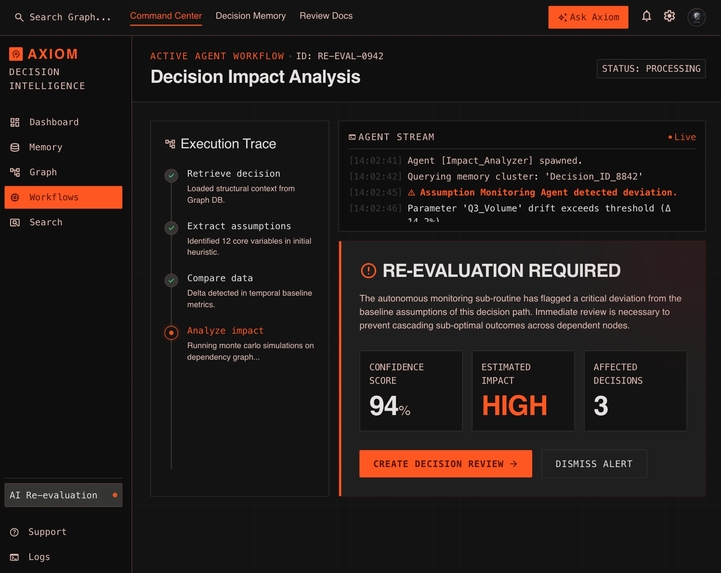The image size is (721, 573).
Task: Click the Impact_Analyzer spawned log line
Action: pyautogui.click(x=494, y=161)
